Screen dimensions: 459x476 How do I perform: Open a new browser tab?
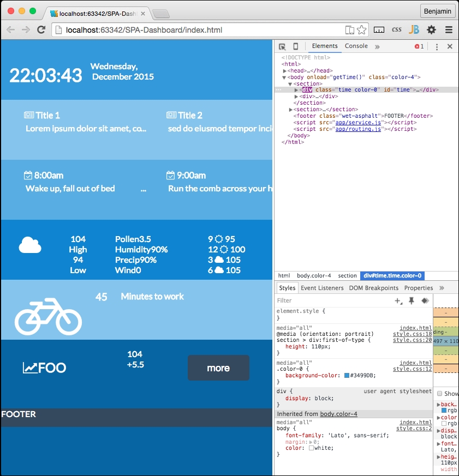160,14
